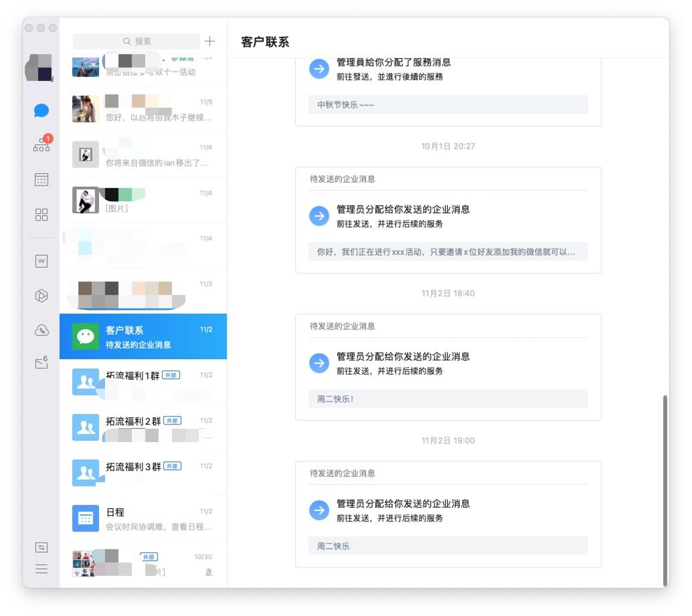Open the Workbench grid icon

[41, 215]
